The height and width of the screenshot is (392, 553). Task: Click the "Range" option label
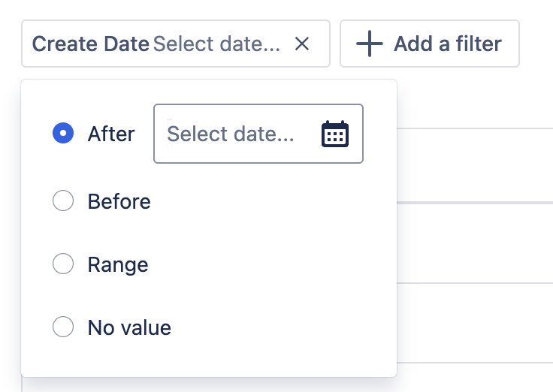coord(118,264)
